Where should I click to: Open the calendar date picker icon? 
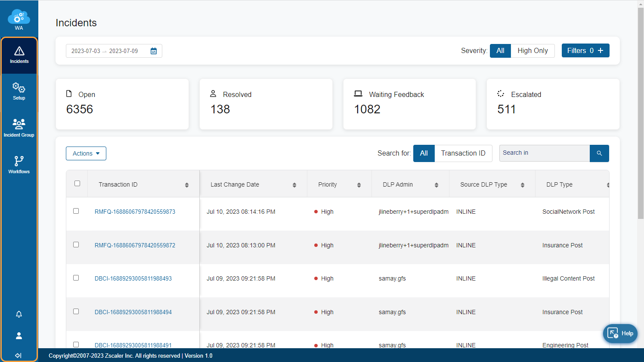(154, 51)
